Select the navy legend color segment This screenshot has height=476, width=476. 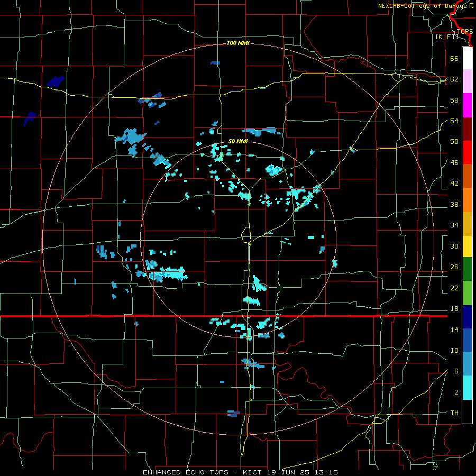tap(467, 317)
